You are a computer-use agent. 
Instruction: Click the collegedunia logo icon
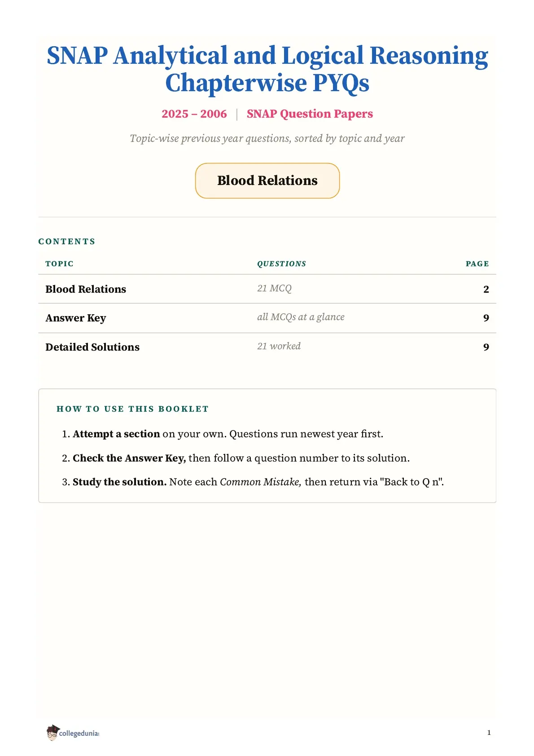tap(73, 733)
